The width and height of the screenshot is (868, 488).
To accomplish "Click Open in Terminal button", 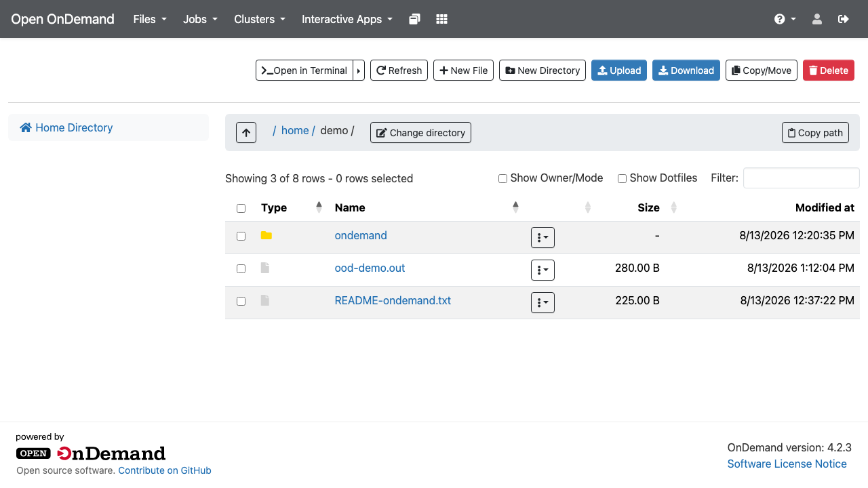I will [304, 70].
